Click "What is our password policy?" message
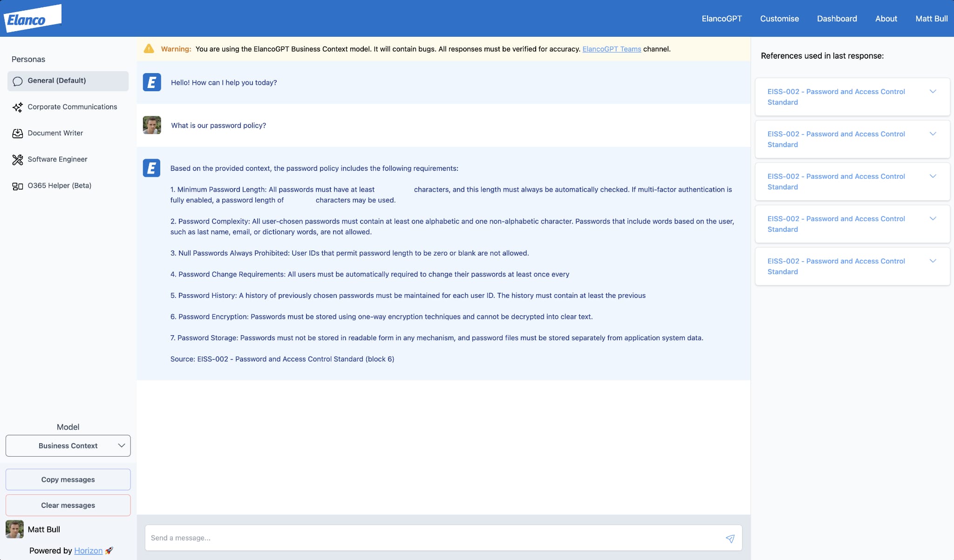Image resolution: width=954 pixels, height=560 pixels. (x=218, y=125)
